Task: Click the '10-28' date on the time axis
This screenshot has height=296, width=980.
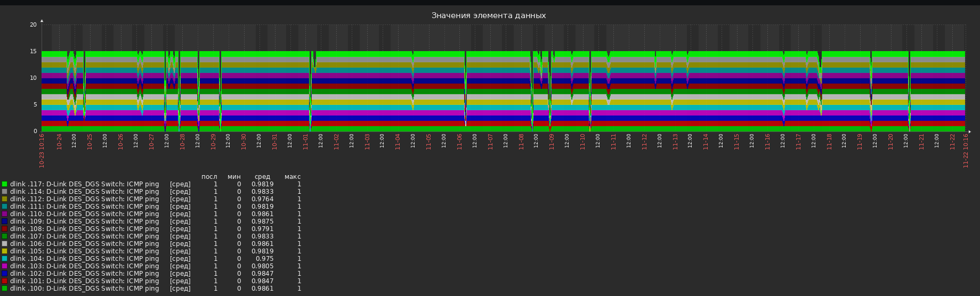Action: click(x=182, y=142)
